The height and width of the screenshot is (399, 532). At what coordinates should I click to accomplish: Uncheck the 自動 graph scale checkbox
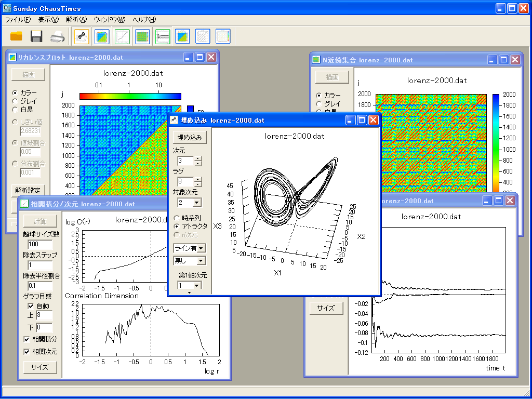pyautogui.click(x=30, y=306)
